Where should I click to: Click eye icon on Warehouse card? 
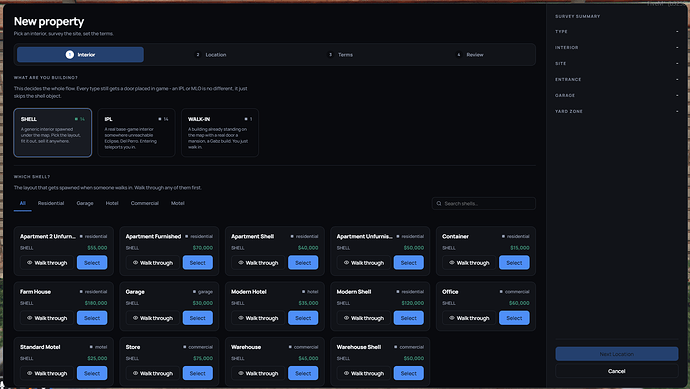[x=241, y=373]
